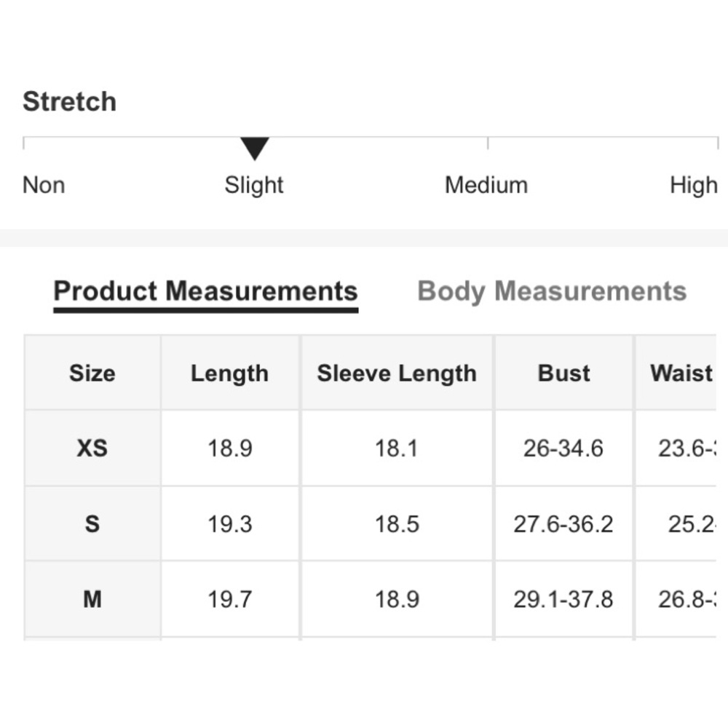This screenshot has height=728, width=728.
Task: Click the stretch indicator triangle marker
Action: (254, 149)
